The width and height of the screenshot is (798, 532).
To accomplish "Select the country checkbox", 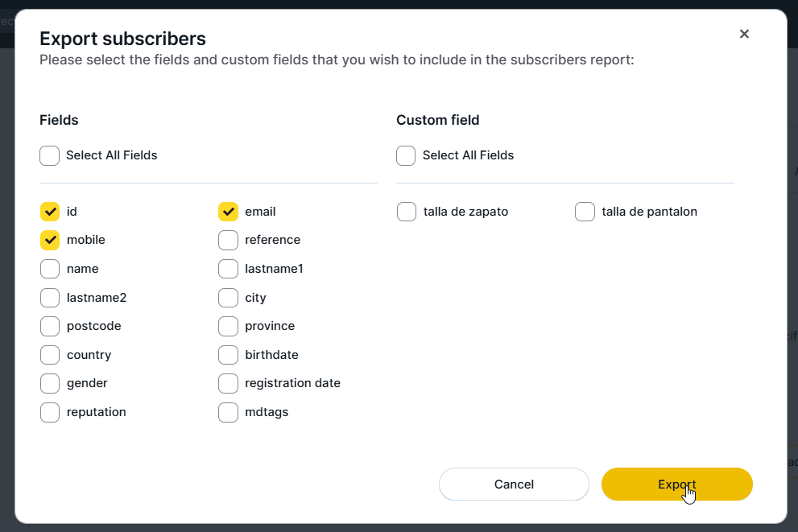I will 50,355.
